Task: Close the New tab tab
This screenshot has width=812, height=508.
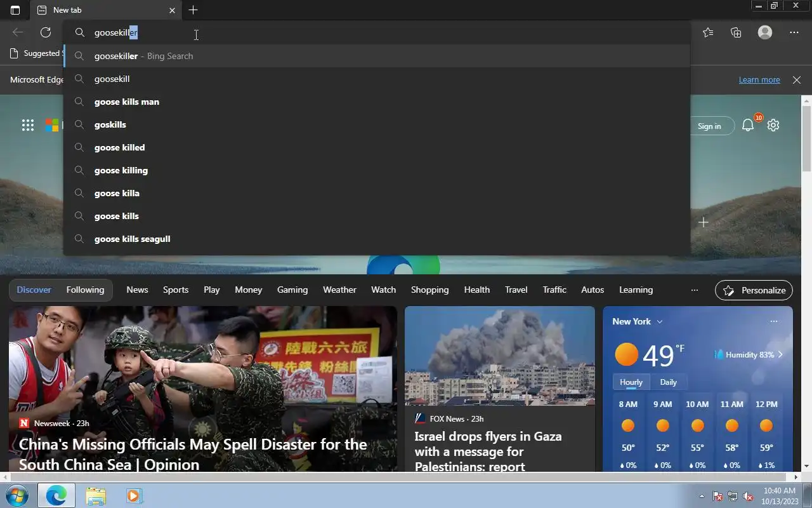Action: point(172,10)
